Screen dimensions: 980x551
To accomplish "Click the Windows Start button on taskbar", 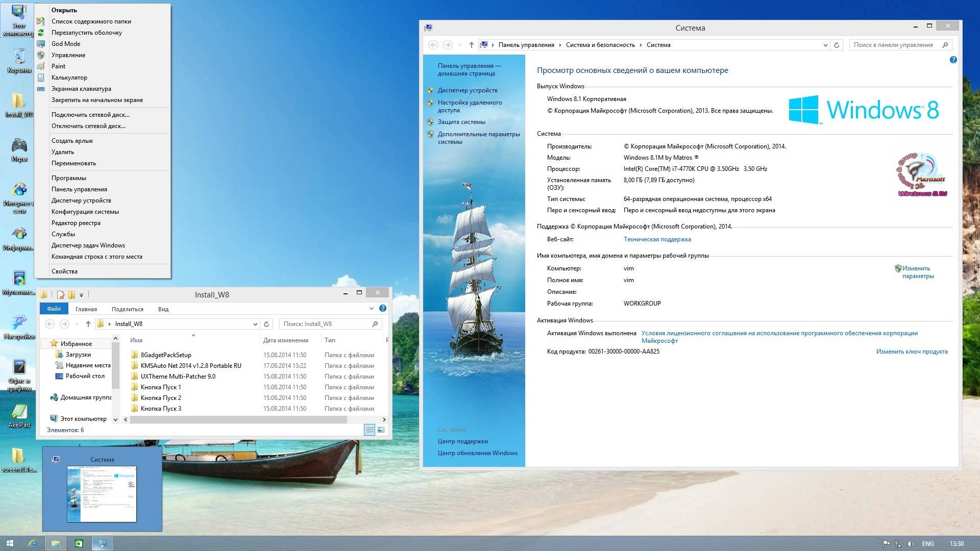I will coord(10,543).
